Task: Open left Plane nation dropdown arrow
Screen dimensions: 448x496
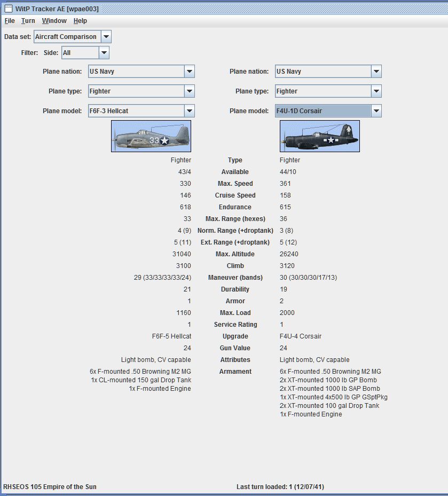Action: (189, 72)
